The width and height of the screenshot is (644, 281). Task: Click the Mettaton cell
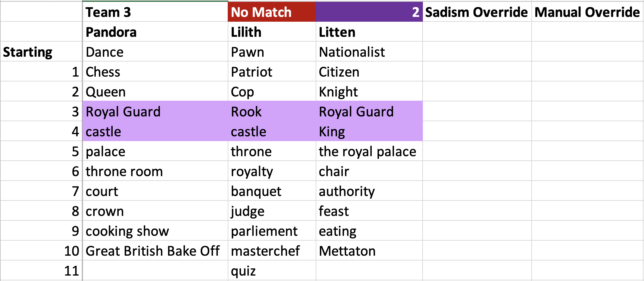[x=369, y=251]
